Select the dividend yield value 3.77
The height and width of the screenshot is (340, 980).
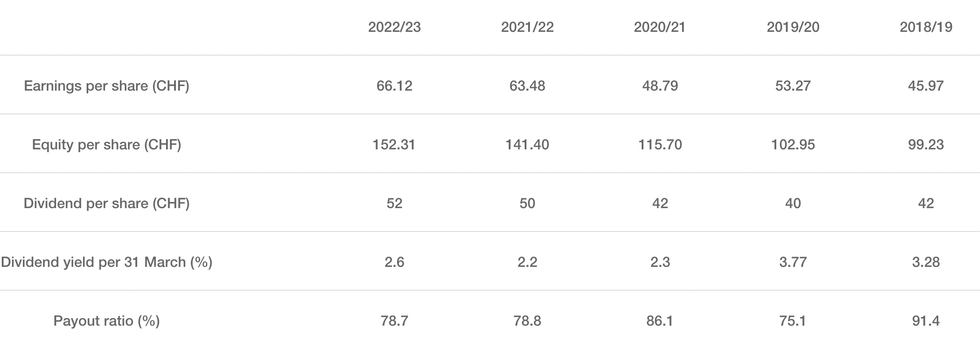point(793,262)
